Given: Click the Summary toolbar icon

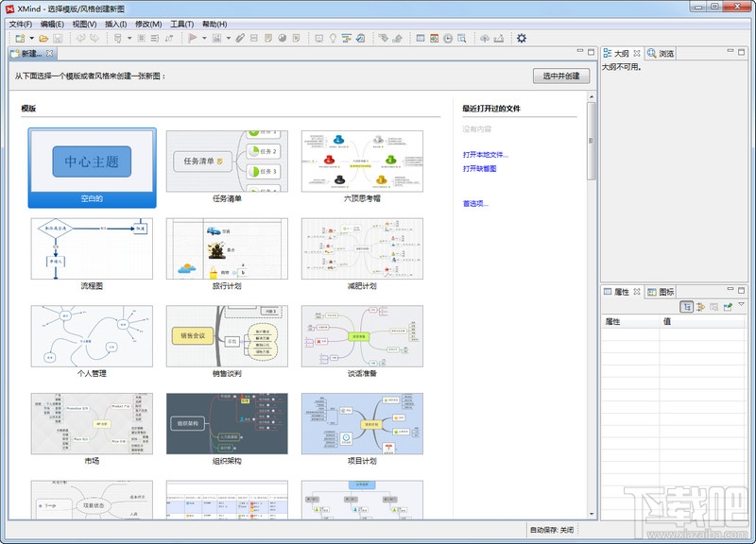Looking at the screenshot, I should (155, 38).
